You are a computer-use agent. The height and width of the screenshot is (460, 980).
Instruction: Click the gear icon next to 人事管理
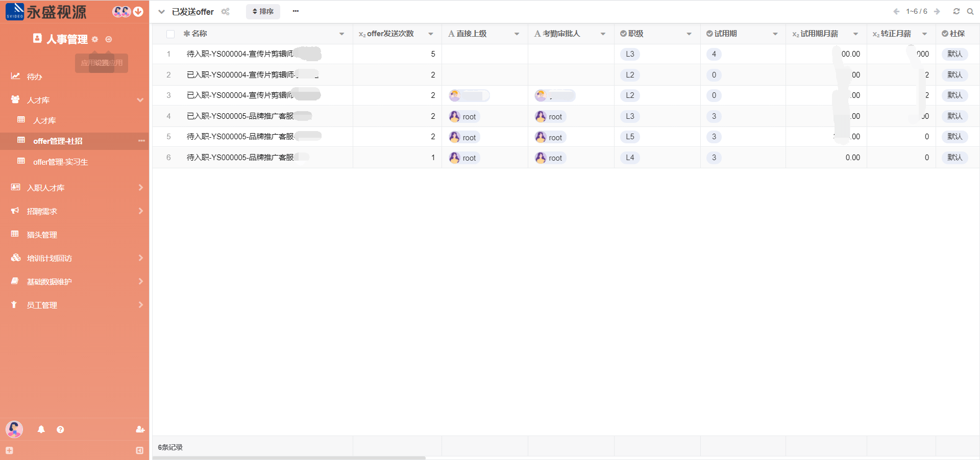point(95,39)
